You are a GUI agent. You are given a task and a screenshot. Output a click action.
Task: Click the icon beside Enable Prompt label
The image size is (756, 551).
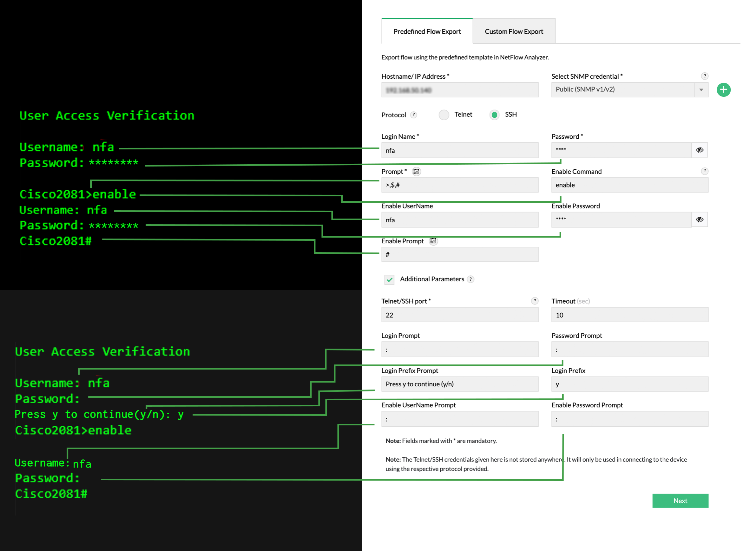coord(433,241)
